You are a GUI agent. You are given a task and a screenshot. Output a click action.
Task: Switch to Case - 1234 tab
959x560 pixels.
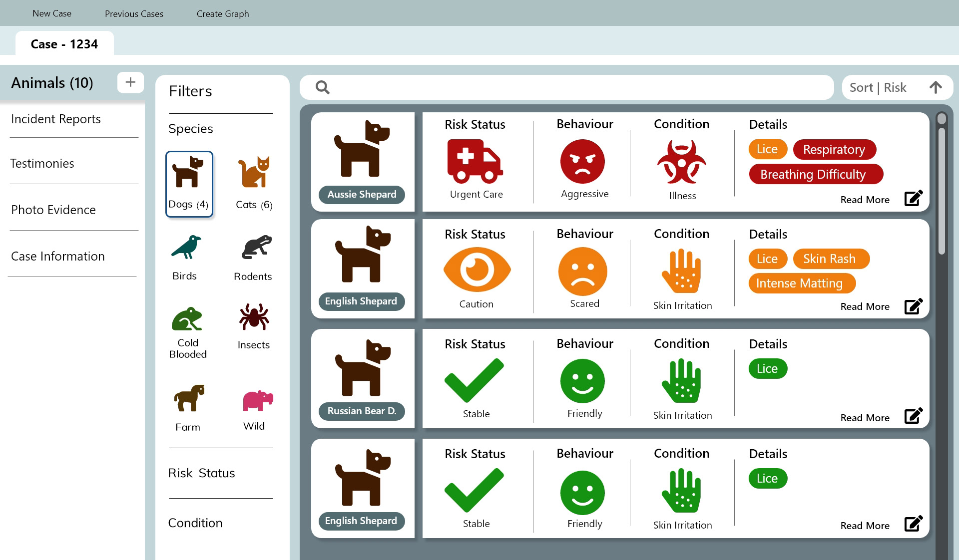click(64, 43)
